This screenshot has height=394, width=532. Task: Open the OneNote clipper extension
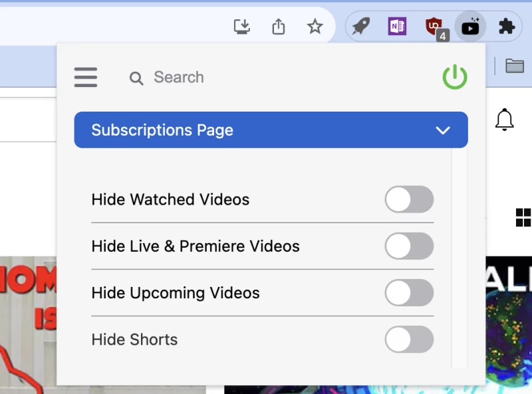tap(397, 27)
